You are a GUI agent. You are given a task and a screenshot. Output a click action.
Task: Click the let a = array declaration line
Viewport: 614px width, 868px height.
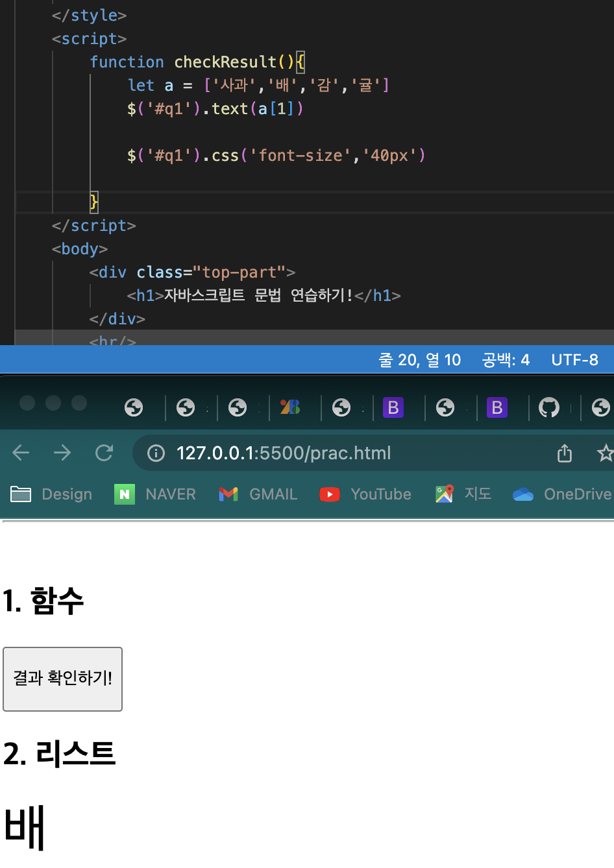(258, 86)
